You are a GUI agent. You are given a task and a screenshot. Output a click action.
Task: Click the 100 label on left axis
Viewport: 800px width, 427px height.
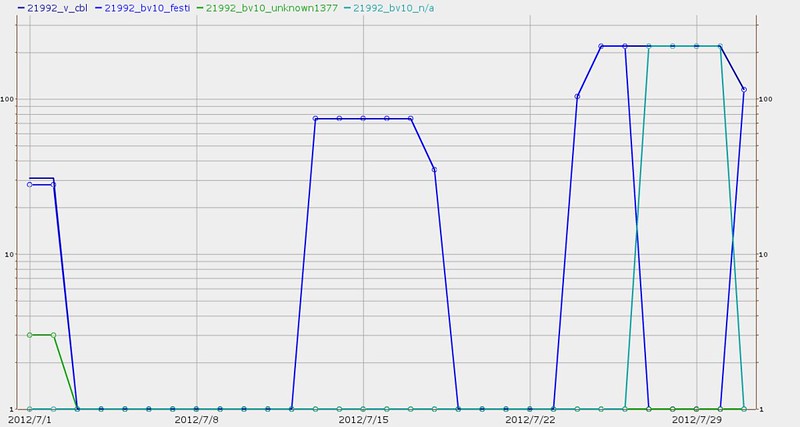pos(7,98)
